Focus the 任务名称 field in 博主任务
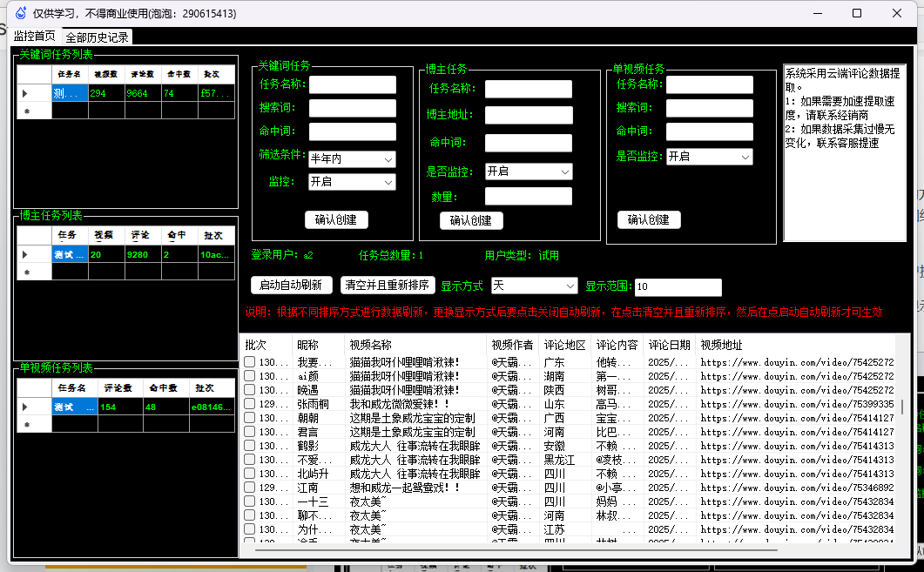 click(529, 89)
